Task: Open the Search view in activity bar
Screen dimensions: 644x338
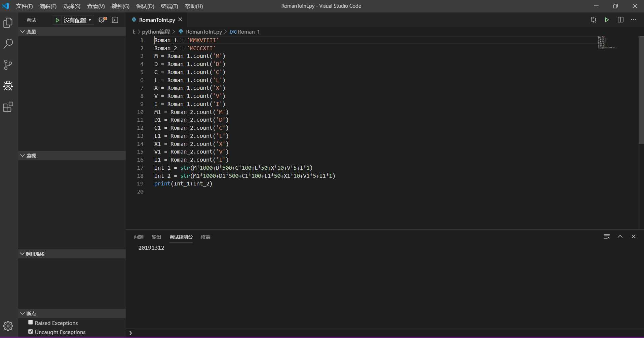Action: [x=8, y=44]
